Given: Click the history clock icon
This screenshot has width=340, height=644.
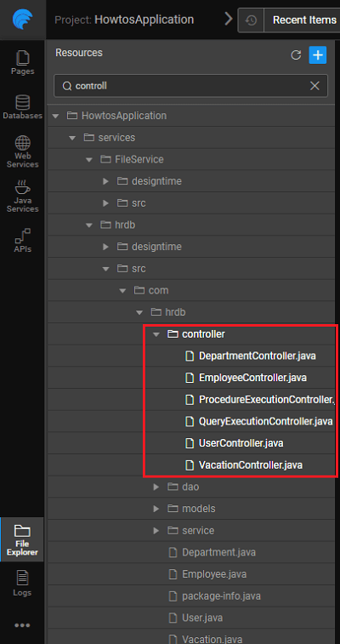Looking at the screenshot, I should pyautogui.click(x=251, y=20).
